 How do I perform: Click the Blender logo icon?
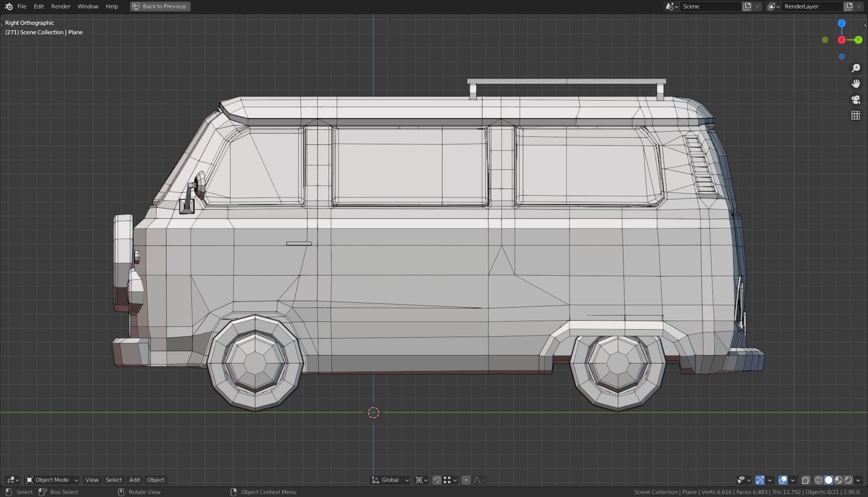click(8, 6)
